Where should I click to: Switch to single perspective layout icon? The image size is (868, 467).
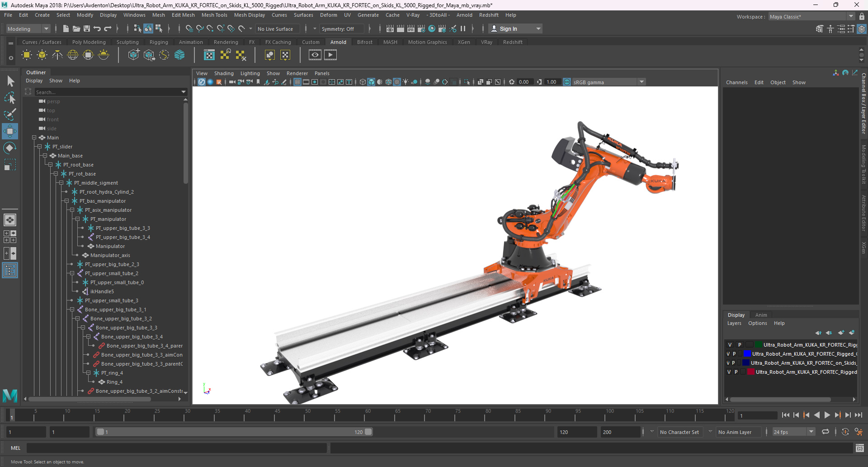(x=10, y=220)
